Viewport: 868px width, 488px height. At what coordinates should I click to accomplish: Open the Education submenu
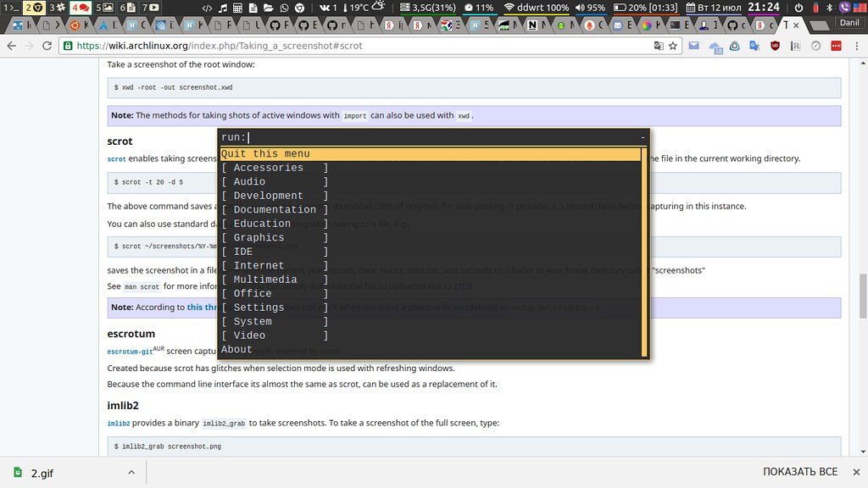coord(275,224)
